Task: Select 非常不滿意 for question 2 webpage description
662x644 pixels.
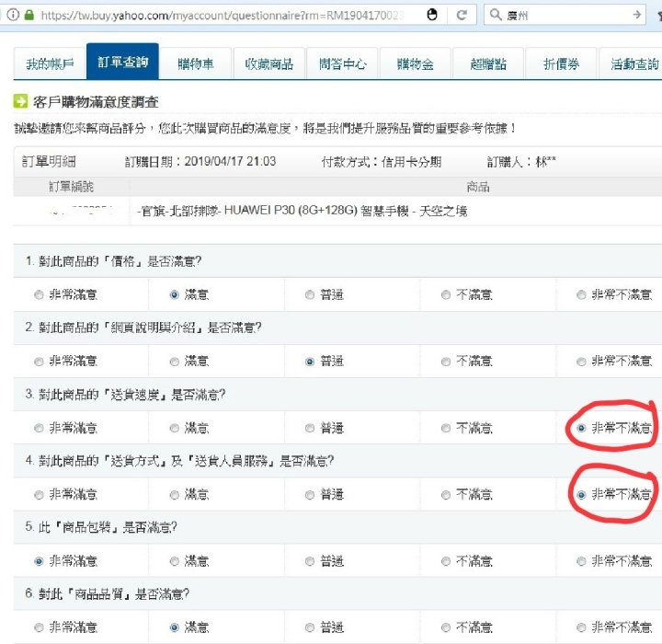Action: tap(581, 362)
